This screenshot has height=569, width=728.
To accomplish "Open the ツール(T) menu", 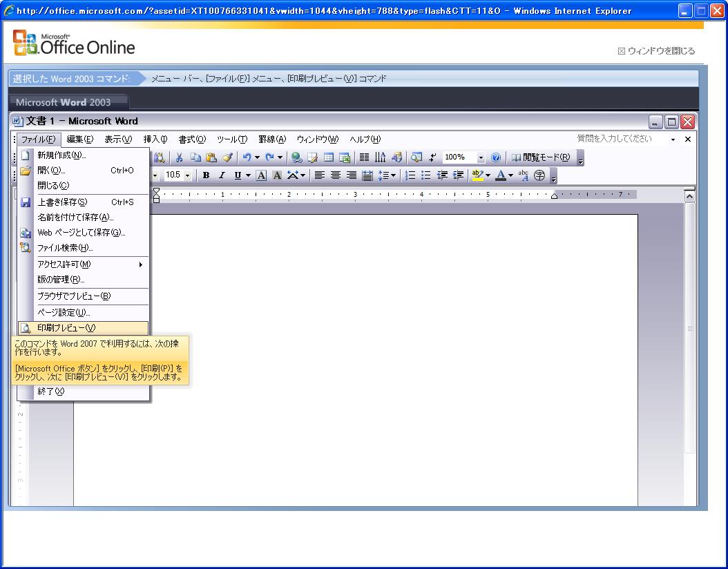I will (232, 139).
